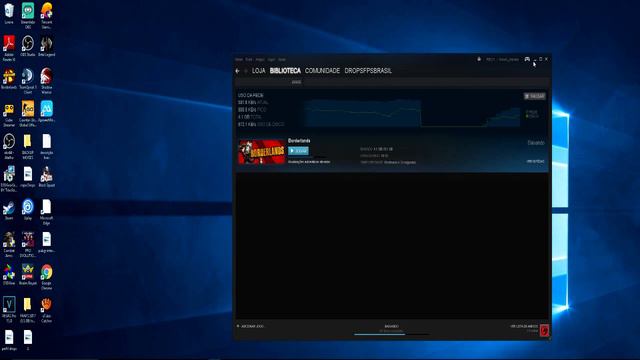Pause the download with the Pausar button
This screenshot has width=640, height=360.
click(535, 96)
